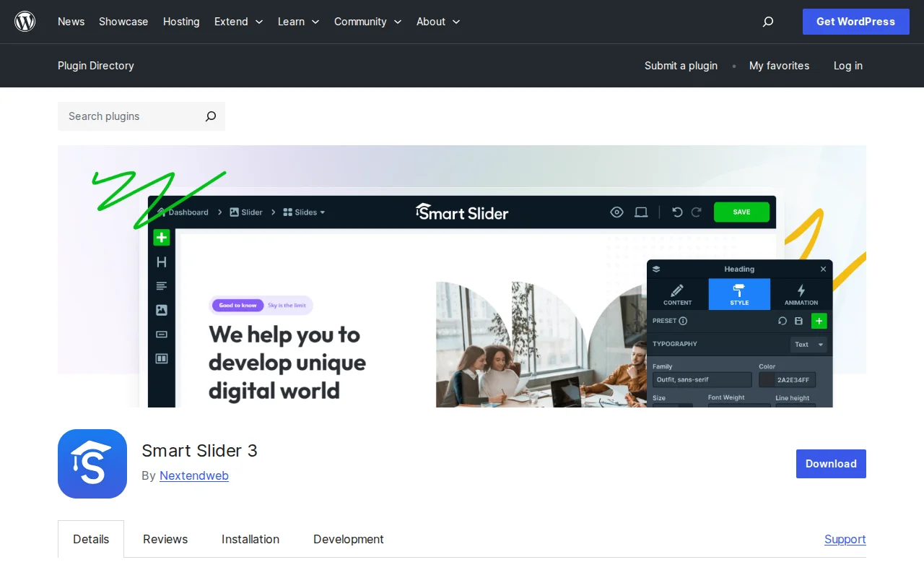Undo the last editor change
This screenshot has width=924, height=578.
pos(676,212)
